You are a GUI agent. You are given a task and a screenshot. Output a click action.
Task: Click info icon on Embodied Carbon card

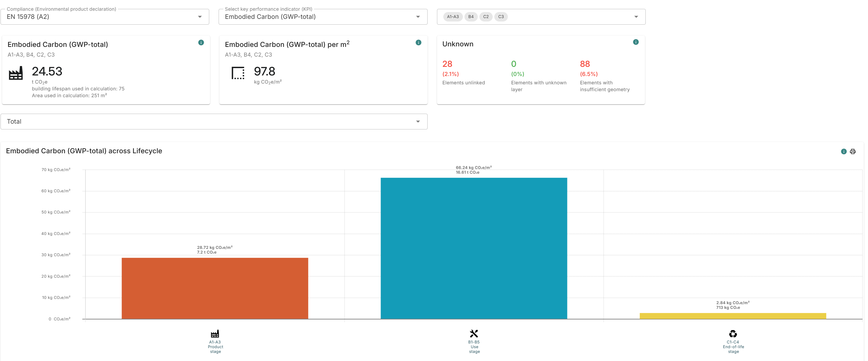tap(201, 42)
